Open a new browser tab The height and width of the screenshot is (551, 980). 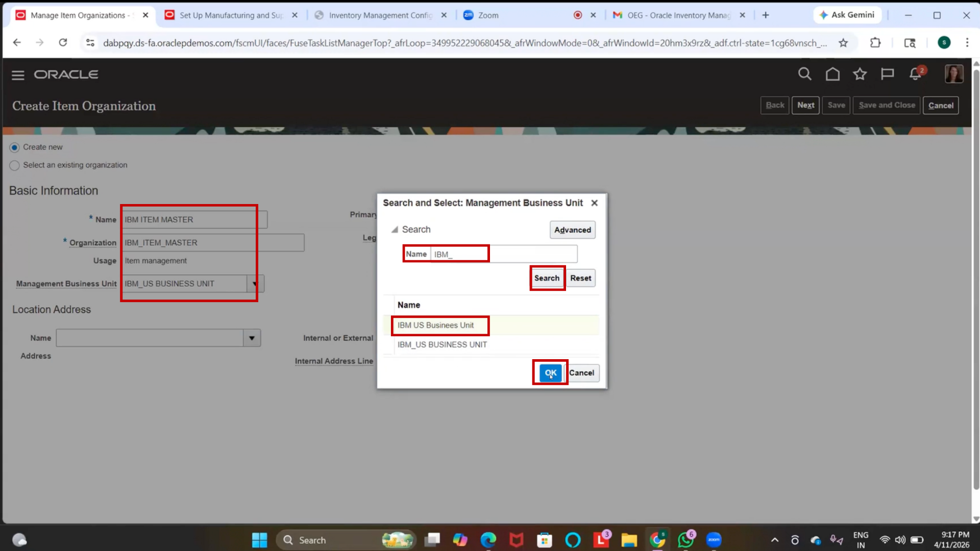pyautogui.click(x=766, y=15)
